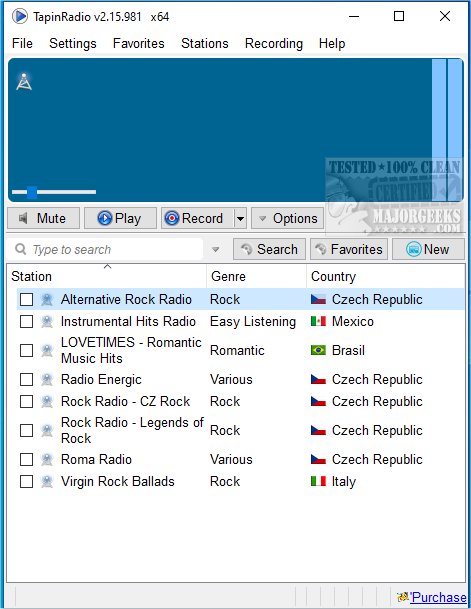This screenshot has width=471, height=609.
Task: Open the Stations menu
Action: 205,43
